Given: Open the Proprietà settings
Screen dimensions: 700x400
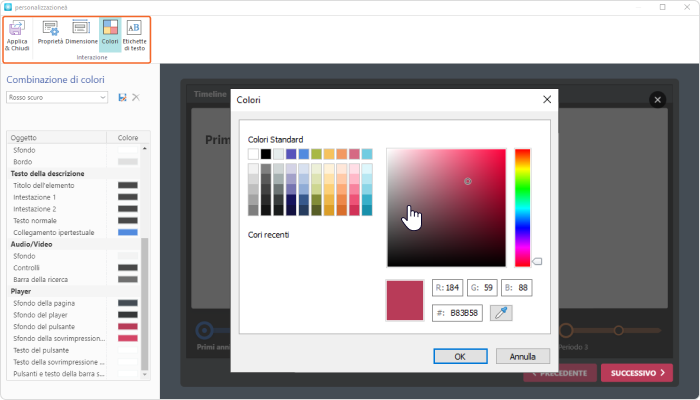Looking at the screenshot, I should (51, 34).
